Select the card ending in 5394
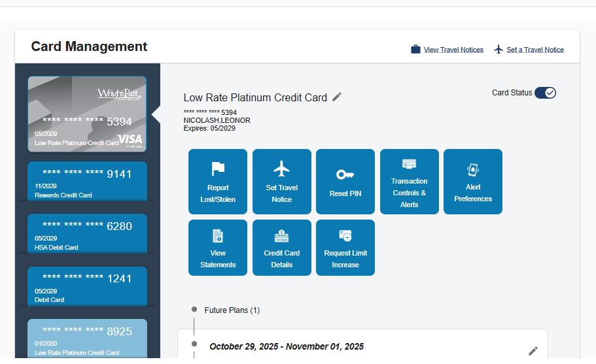Screen dimensions: 596x364 pos(87,114)
